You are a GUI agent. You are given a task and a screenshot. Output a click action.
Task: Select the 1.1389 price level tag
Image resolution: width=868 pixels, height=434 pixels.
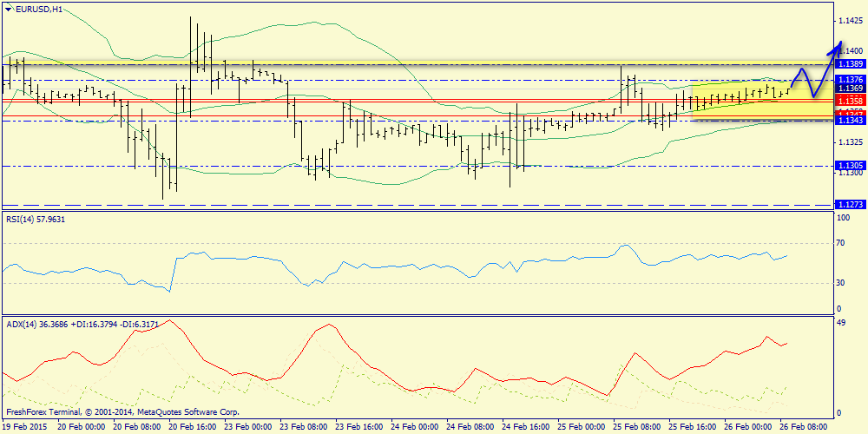tap(850, 65)
